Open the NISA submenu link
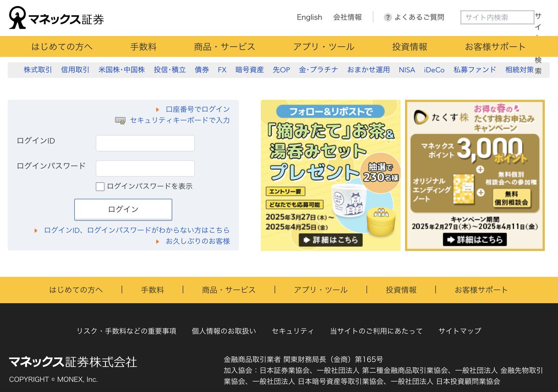Image resolution: width=558 pixels, height=392 pixels. (407, 70)
